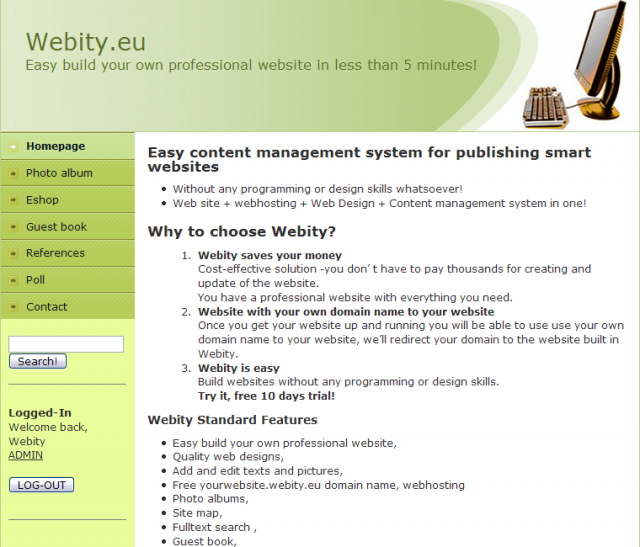Click the Search! button
This screenshot has width=640, height=547.
pos(38,361)
